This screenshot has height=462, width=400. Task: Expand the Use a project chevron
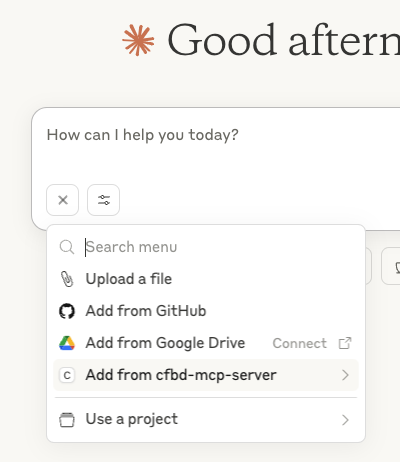click(345, 420)
